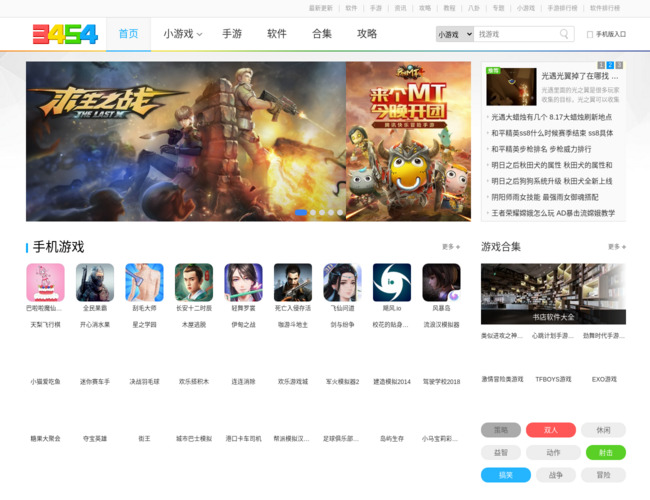650x500 pixels.
Task: Open the 轻舞罗裳 game icon
Action: coord(243,282)
